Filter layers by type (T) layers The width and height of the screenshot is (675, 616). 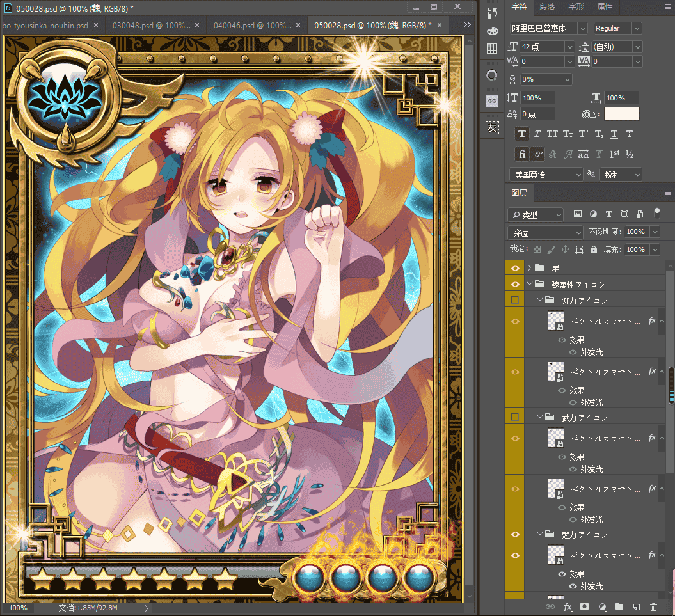click(x=608, y=214)
